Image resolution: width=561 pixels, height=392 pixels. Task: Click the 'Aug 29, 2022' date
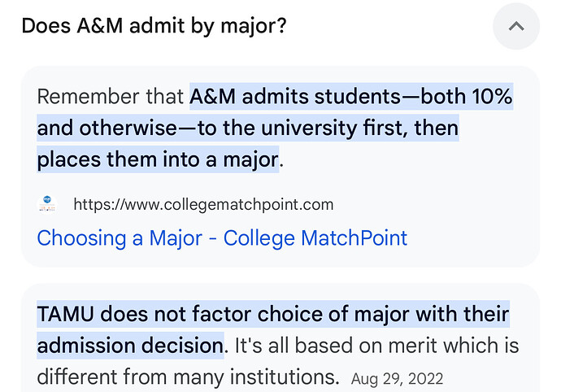point(397,379)
